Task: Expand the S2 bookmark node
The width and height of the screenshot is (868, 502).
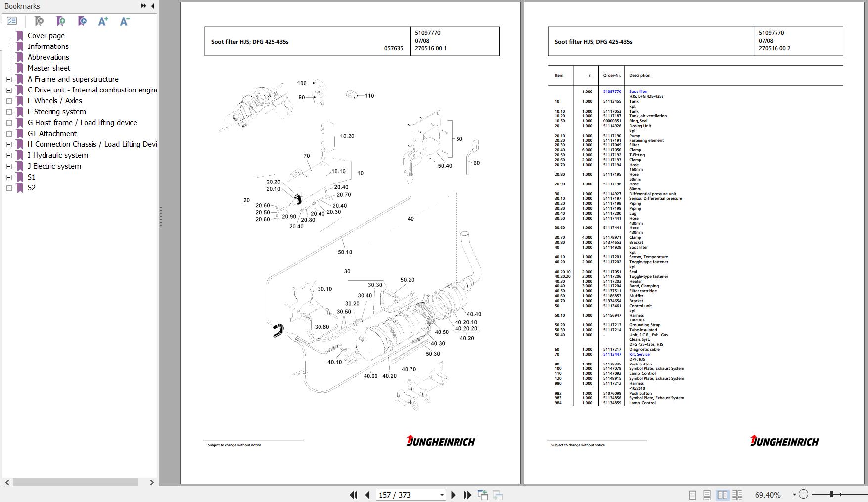Action: tap(9, 188)
